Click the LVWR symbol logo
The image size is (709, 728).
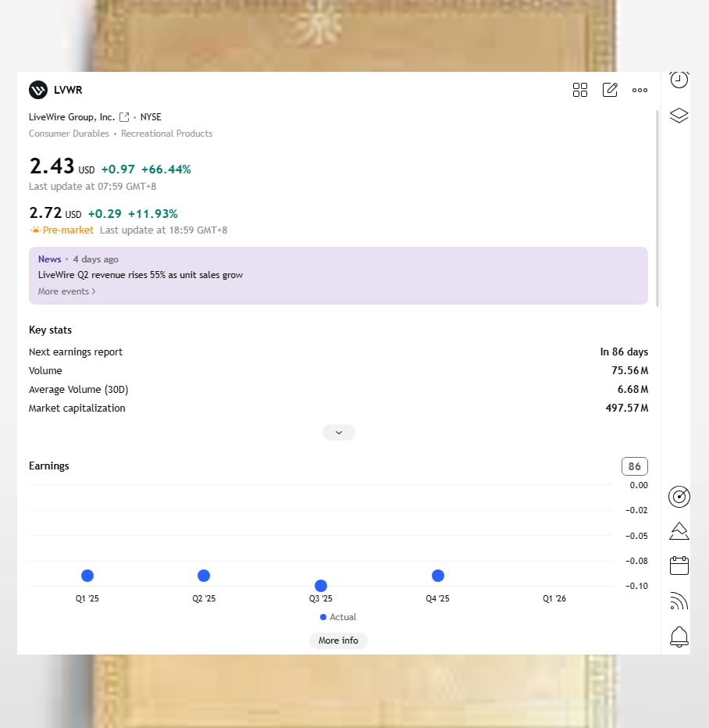coord(38,90)
